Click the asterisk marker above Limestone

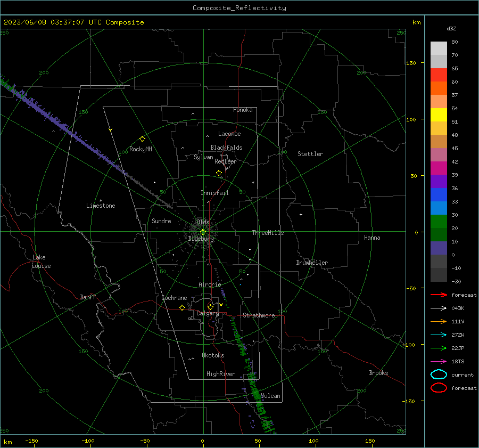click(101, 201)
